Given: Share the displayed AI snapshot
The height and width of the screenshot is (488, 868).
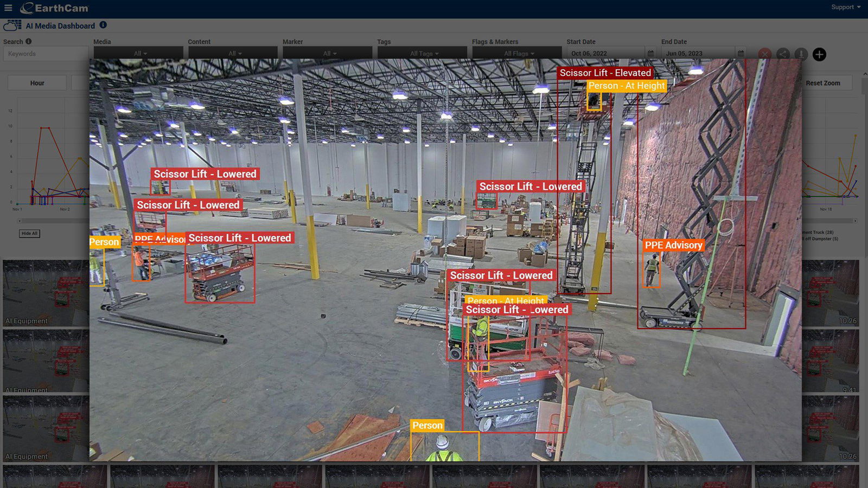Looking at the screenshot, I should (x=782, y=54).
